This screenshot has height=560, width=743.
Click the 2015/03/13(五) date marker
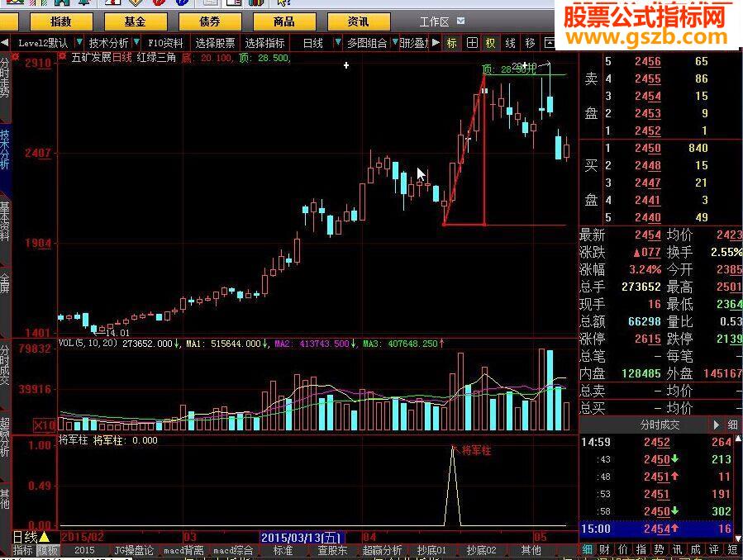302,538
